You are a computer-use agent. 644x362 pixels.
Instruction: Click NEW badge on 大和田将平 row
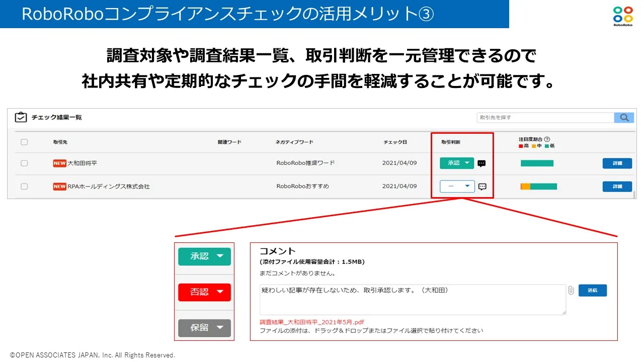click(x=59, y=163)
